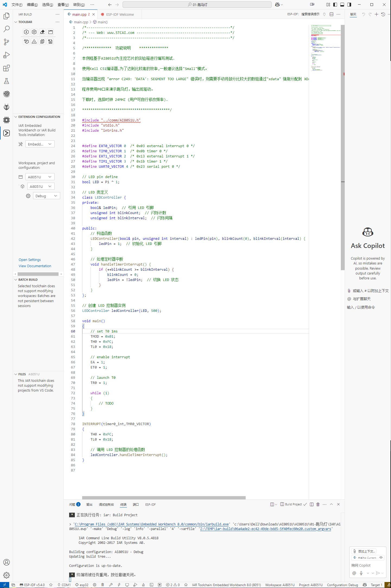This screenshot has width=391, height=588.
Task: Open the Explorer view in the activity bar
Action: pos(7,16)
